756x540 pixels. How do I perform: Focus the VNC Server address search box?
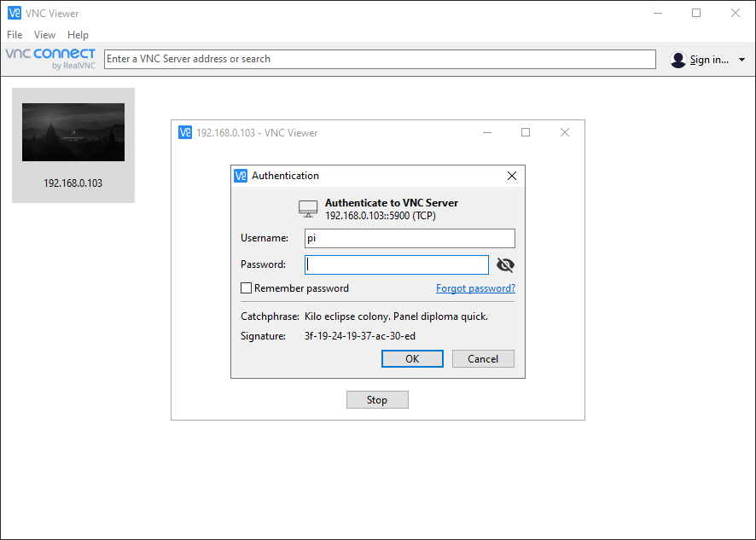(380, 60)
